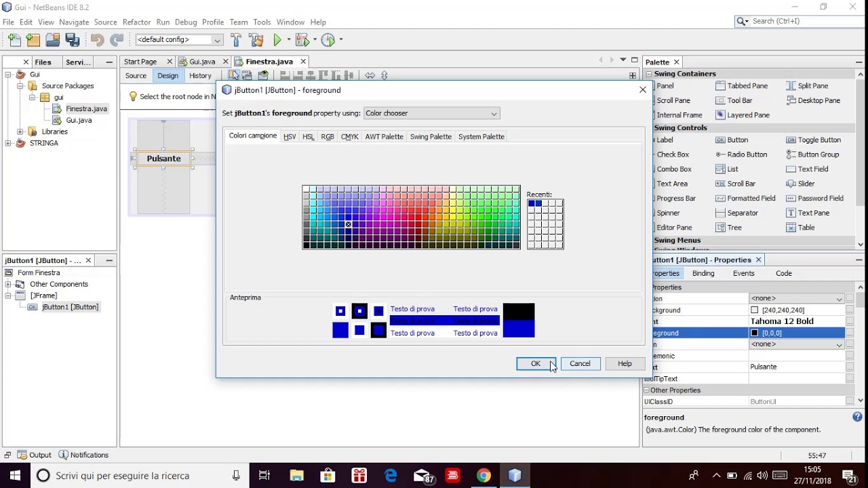Switch the editor to History view
This screenshot has width=868, height=488.
coord(200,76)
